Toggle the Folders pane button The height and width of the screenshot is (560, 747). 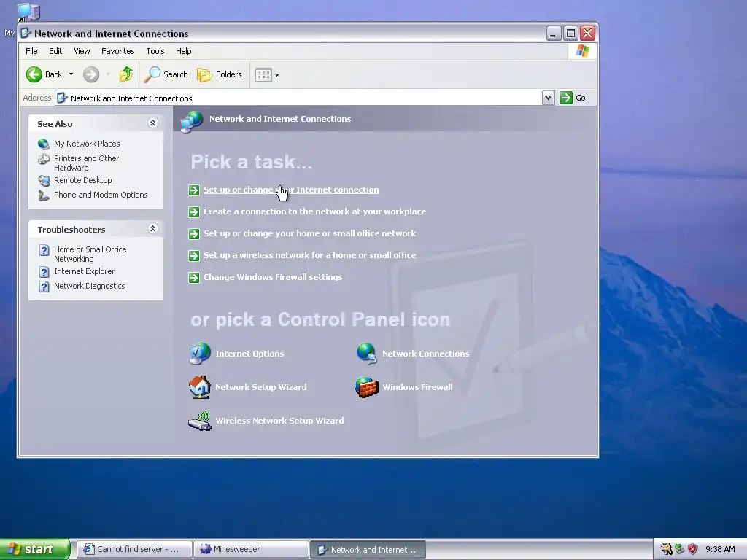pyautogui.click(x=220, y=74)
